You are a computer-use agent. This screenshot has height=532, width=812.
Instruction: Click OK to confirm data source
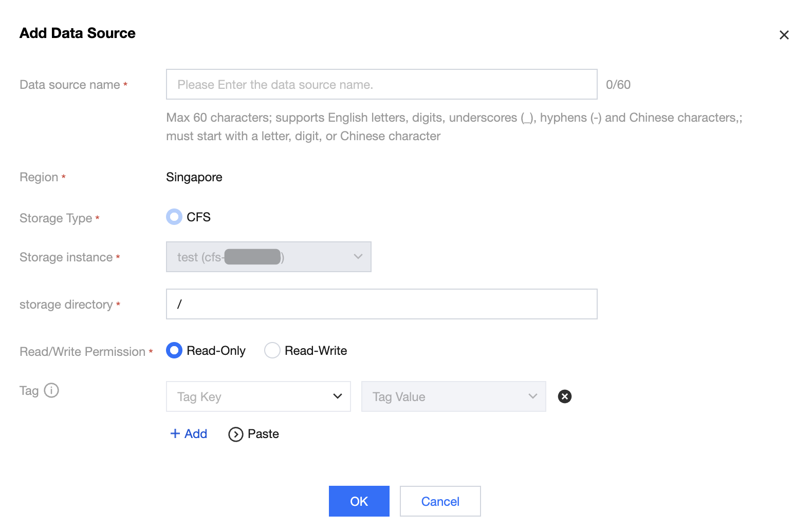coord(359,501)
